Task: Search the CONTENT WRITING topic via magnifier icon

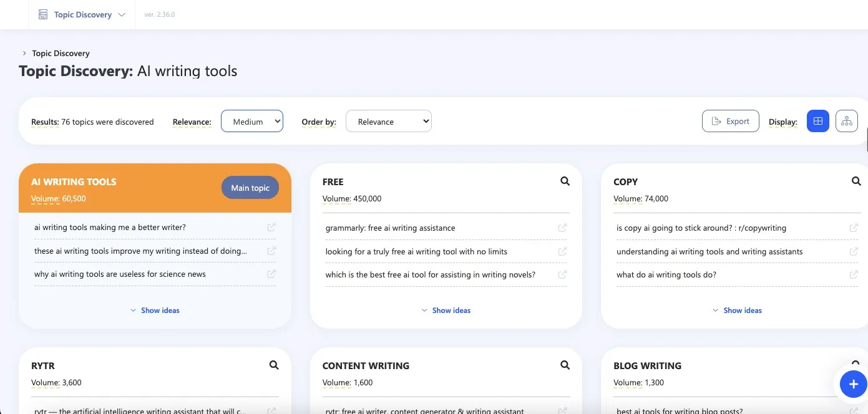Action: click(565, 365)
